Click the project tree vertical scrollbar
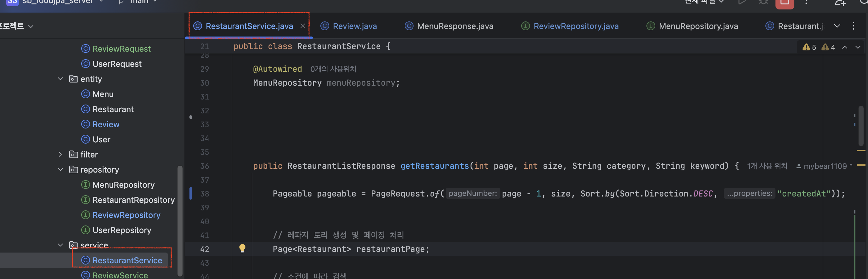This screenshot has height=279, width=868. tap(180, 221)
